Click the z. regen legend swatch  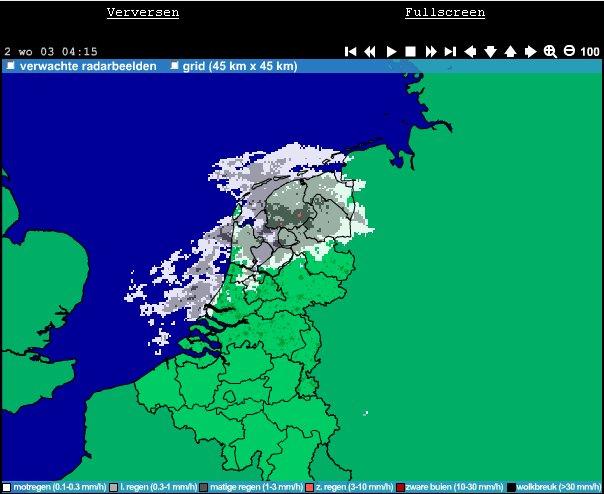(x=309, y=487)
